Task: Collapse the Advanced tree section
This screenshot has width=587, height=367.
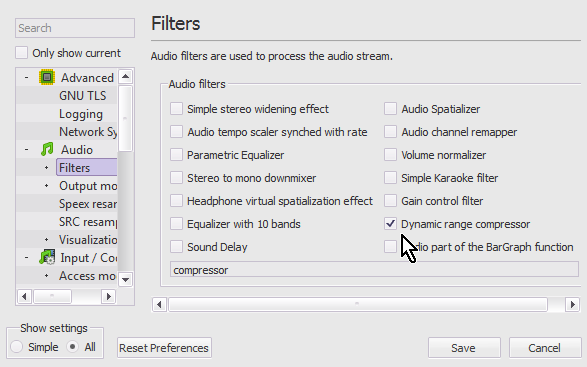Action: pos(26,78)
